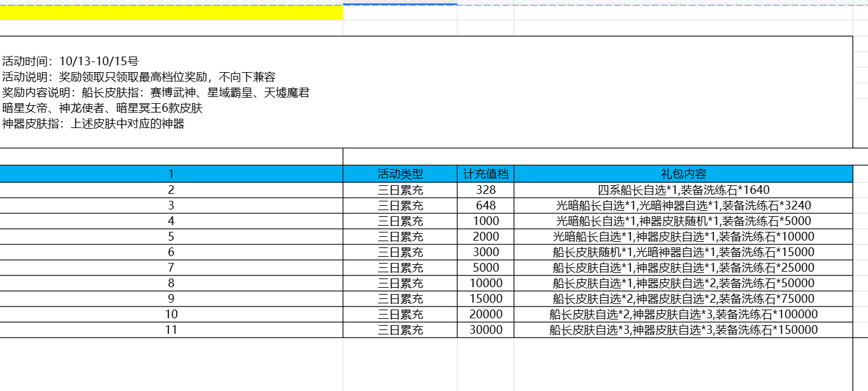Click the recharge tier cell showing 5000

[x=486, y=268]
